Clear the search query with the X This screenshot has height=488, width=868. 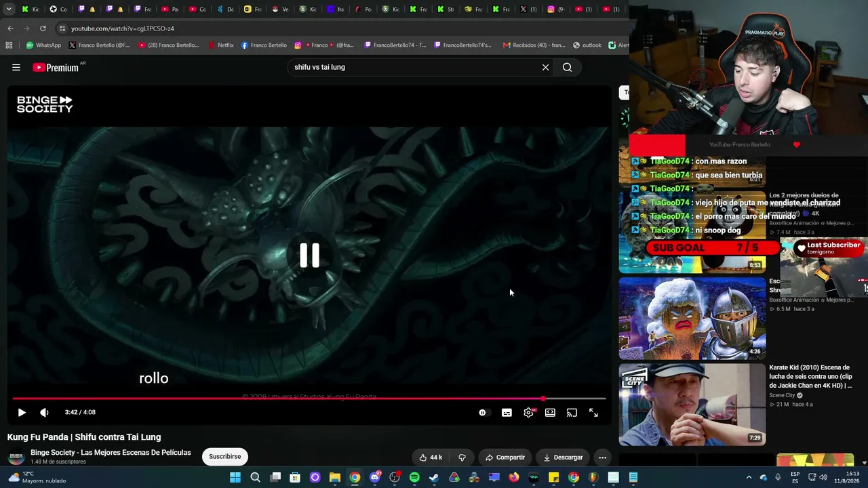545,67
